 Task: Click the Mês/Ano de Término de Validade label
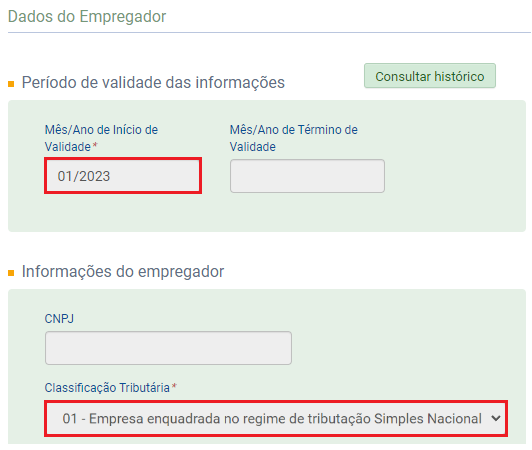(293, 138)
